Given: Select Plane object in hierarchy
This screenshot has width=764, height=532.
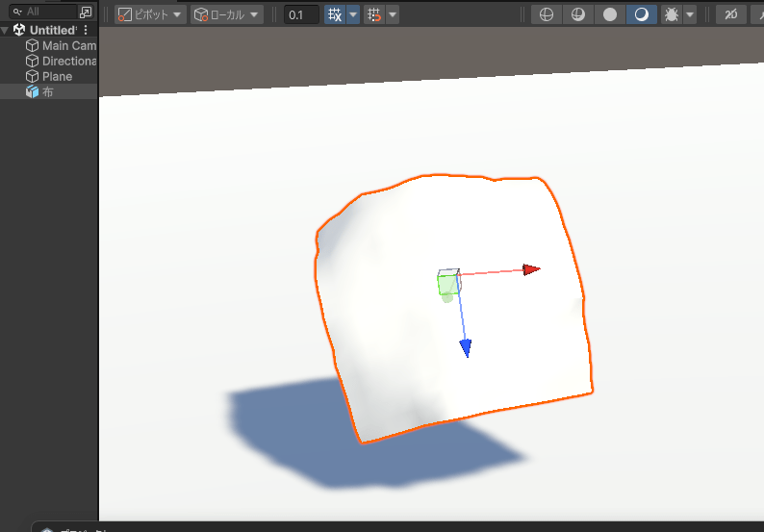Looking at the screenshot, I should tap(56, 76).
